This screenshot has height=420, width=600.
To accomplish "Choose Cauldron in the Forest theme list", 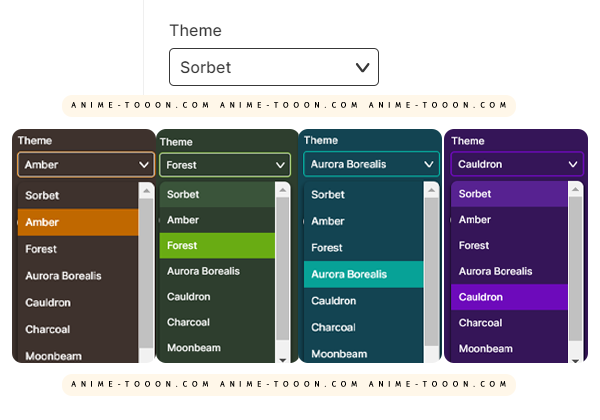I will [217, 297].
